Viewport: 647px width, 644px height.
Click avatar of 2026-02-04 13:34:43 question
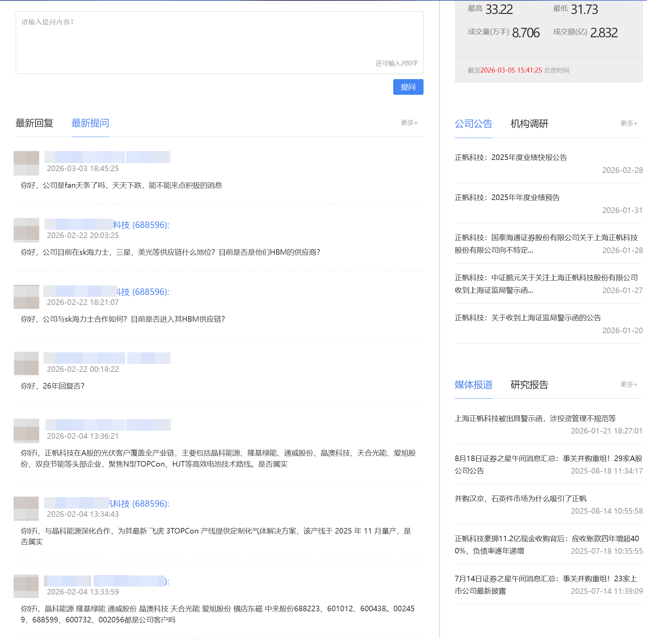click(26, 509)
